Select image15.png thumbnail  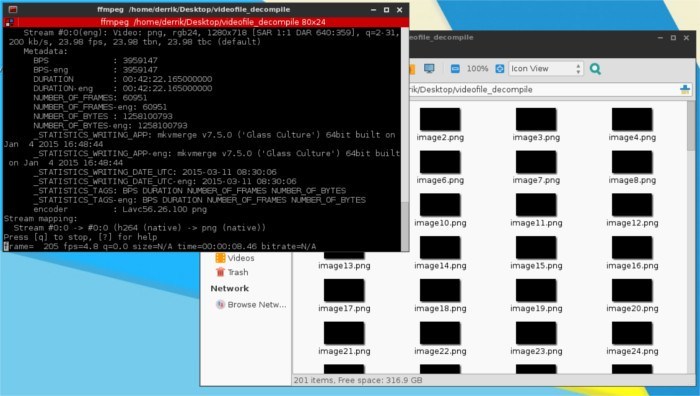coord(536,248)
